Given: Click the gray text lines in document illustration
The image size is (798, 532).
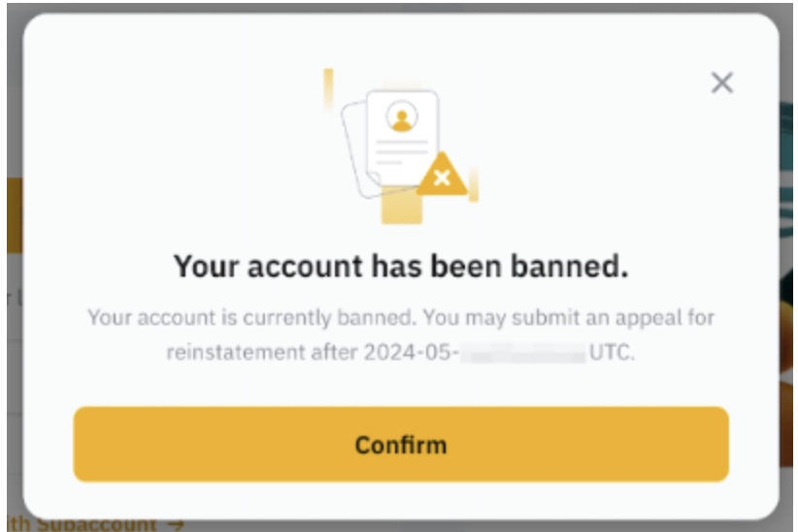Looking at the screenshot, I should pos(402,151).
